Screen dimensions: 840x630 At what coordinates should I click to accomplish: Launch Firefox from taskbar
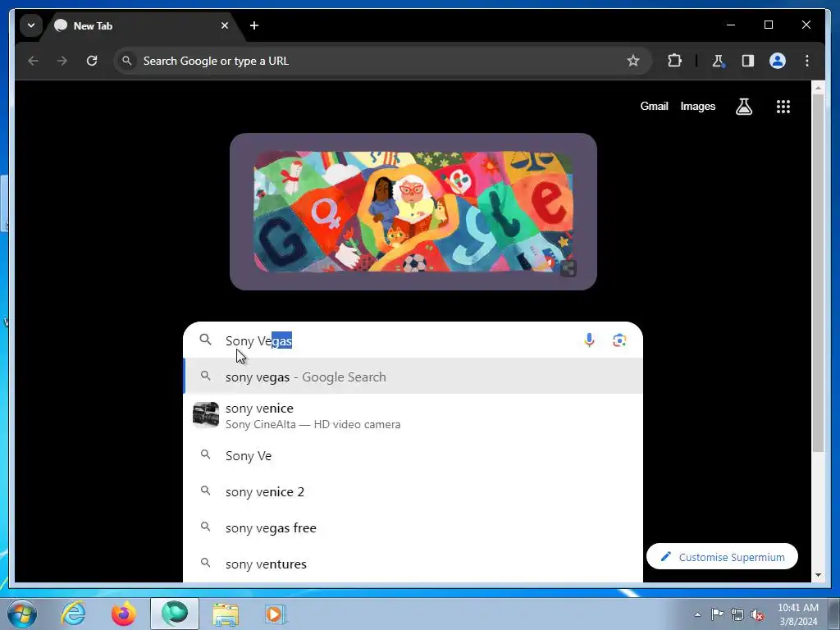124,614
